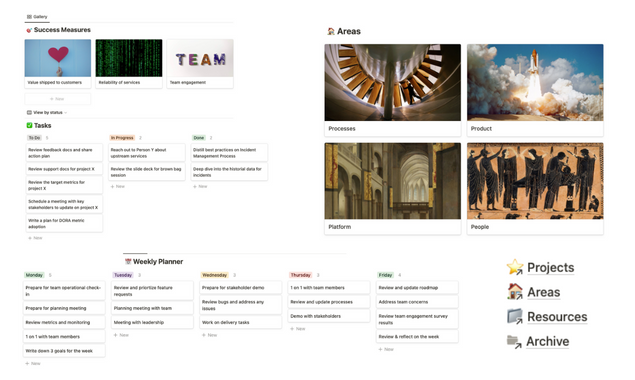Open 'Meeting with leadership' card
635x380 pixels.
coord(152,322)
